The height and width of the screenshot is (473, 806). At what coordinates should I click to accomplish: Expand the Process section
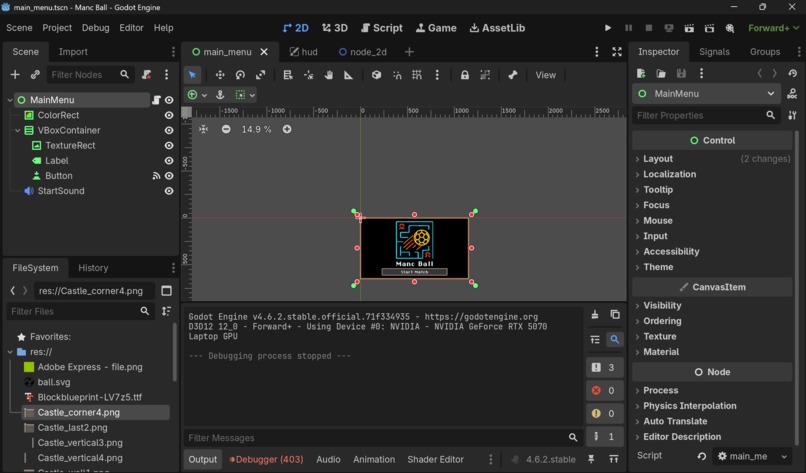pyautogui.click(x=712, y=390)
